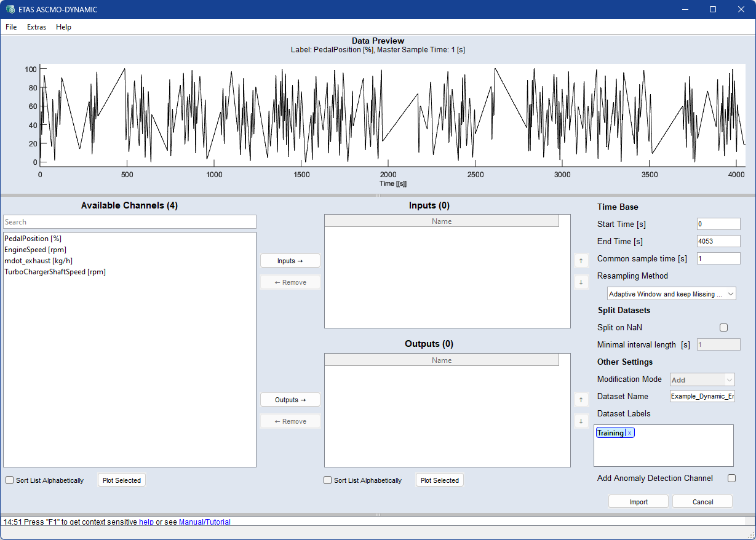Click the down arrow beside the Inputs list
The image size is (756, 540).
pos(580,282)
